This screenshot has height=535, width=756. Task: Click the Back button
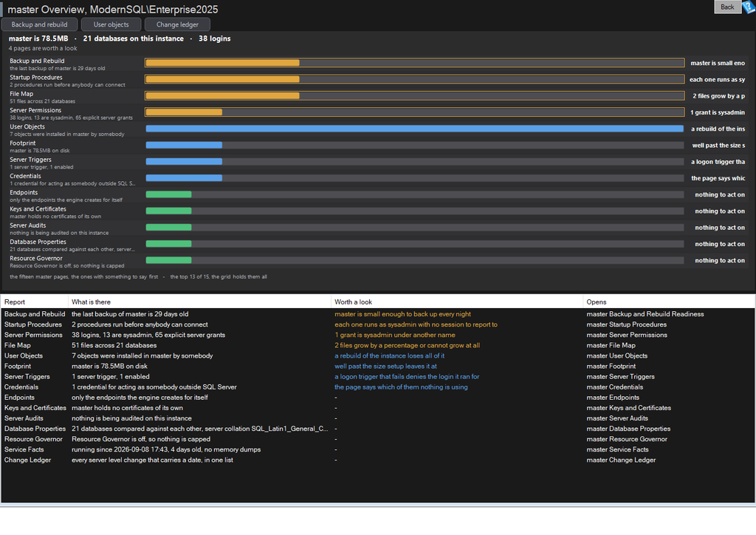(x=727, y=7)
